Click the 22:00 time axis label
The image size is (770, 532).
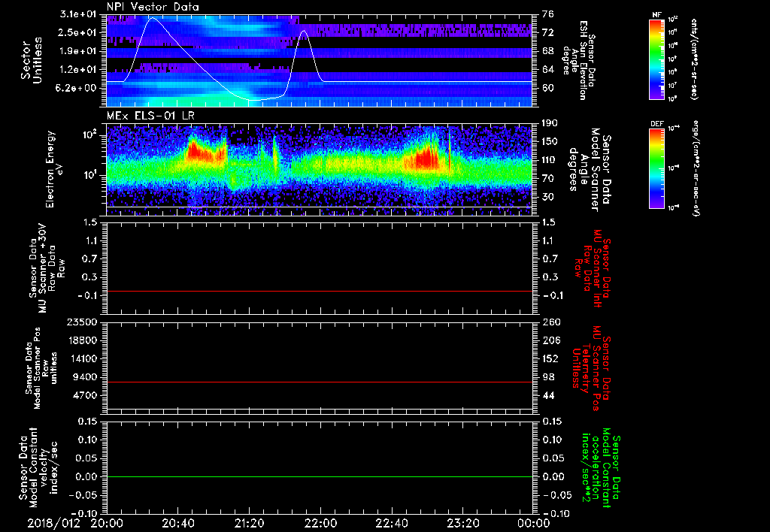point(320,523)
